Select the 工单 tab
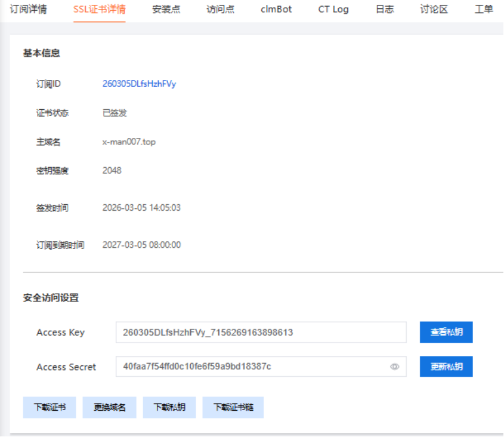Viewport: 504px width, 437px height. tap(484, 10)
